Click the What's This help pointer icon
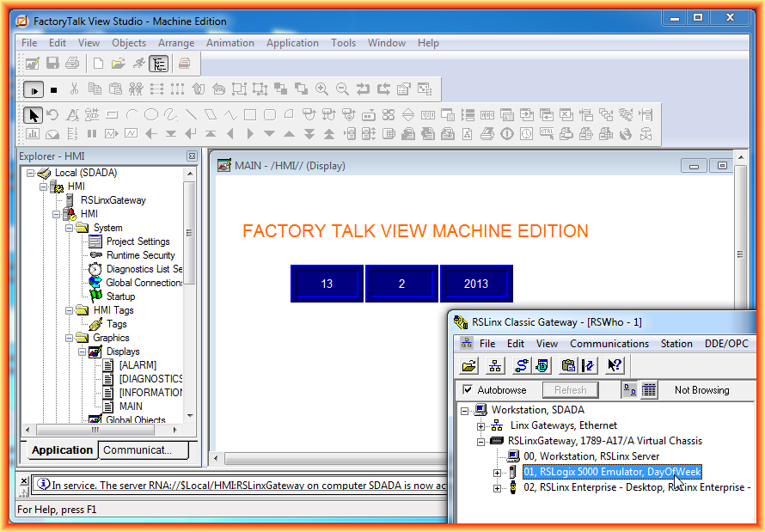The width and height of the screenshot is (765, 532). [x=614, y=366]
